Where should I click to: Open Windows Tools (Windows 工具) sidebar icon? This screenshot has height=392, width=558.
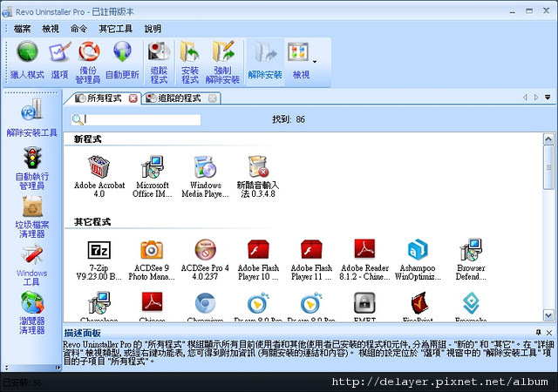coord(32,265)
